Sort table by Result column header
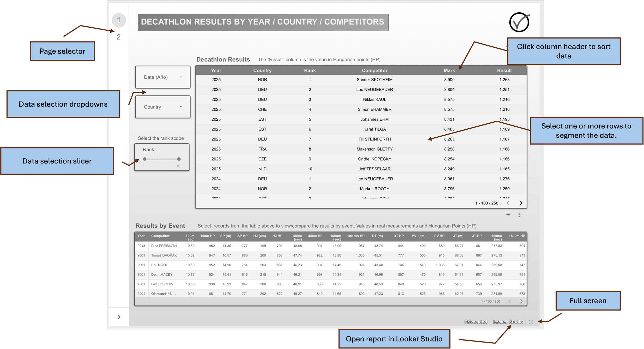 tap(504, 70)
